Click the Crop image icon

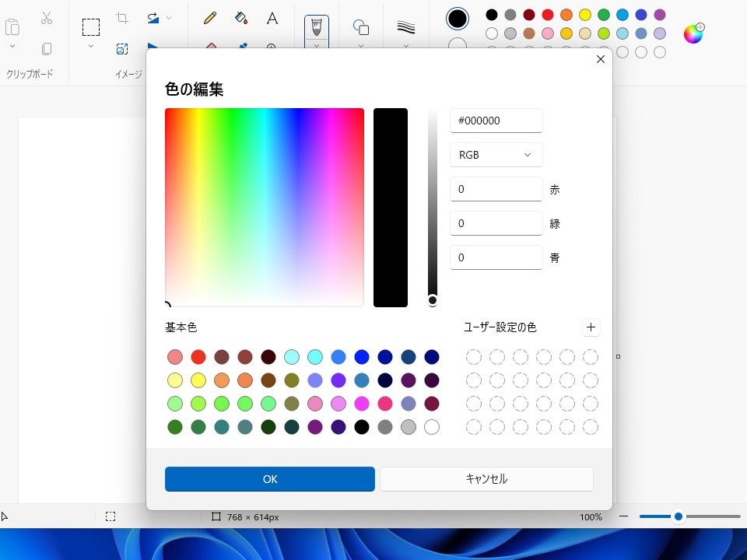coord(121,17)
